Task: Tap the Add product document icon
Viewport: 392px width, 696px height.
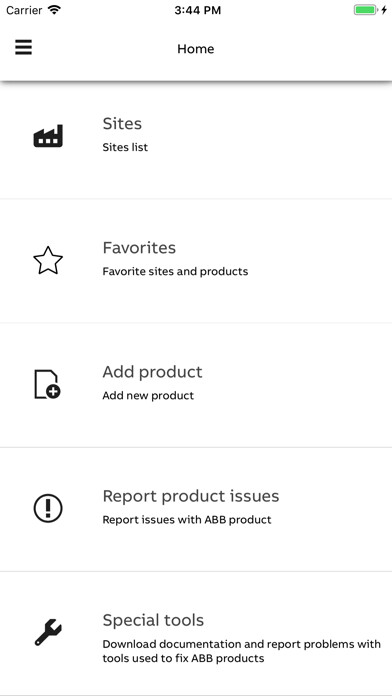Action: 48,384
